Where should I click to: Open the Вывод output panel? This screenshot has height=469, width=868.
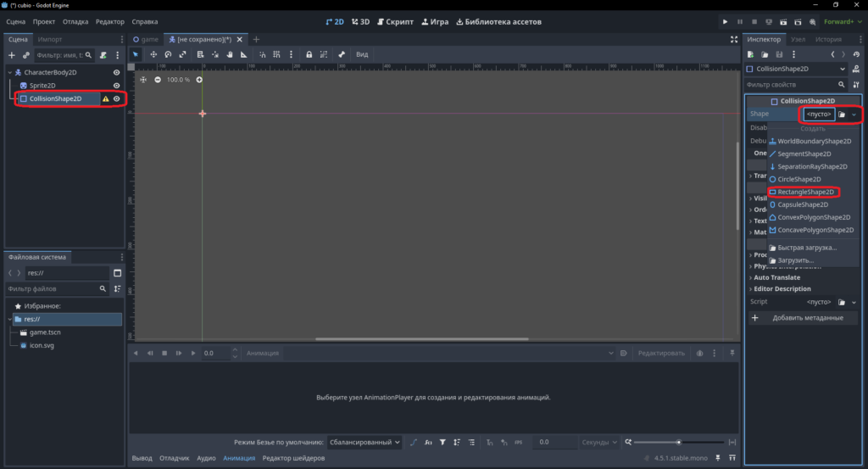(x=142, y=458)
